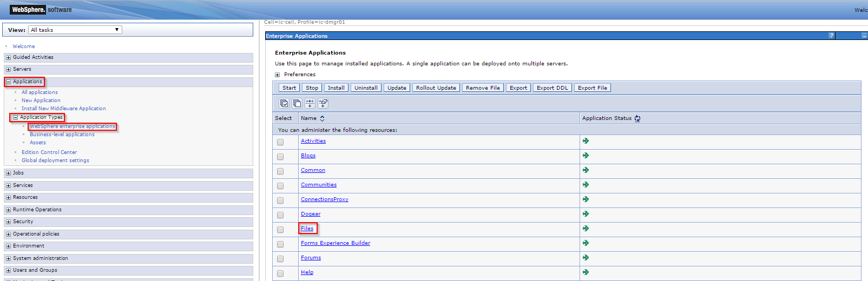The image size is (868, 281).
Task: Click status arrow for Activities
Action: pos(586,140)
